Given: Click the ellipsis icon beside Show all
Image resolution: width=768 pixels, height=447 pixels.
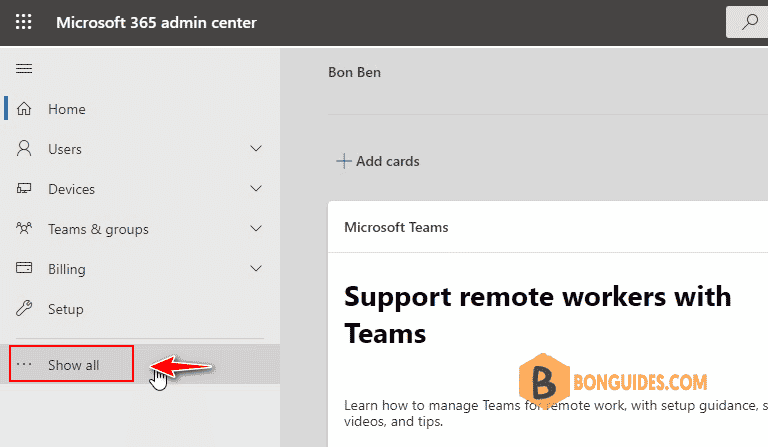Looking at the screenshot, I should pos(24,364).
